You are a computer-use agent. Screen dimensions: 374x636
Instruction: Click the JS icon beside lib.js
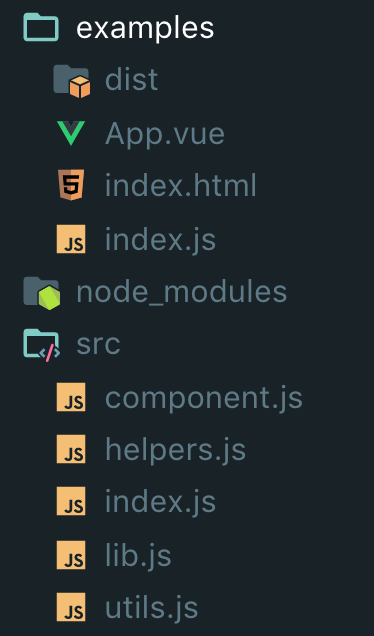(71, 555)
